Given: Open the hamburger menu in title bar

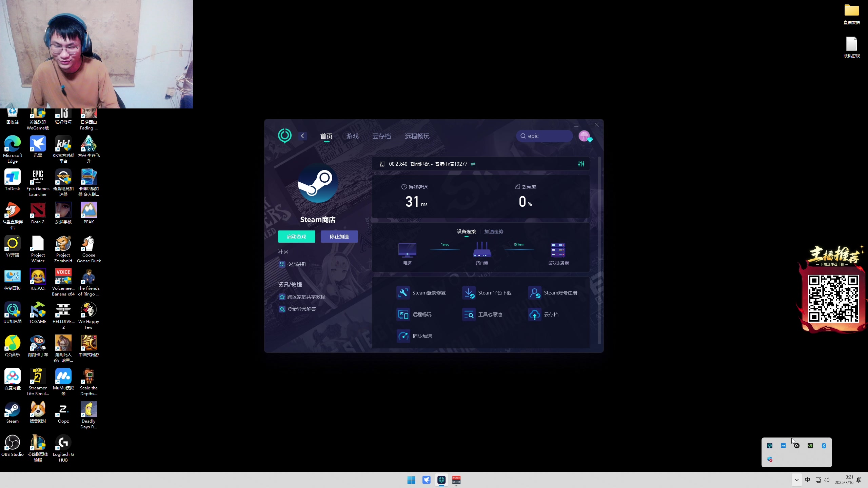Looking at the screenshot, I should [576, 125].
